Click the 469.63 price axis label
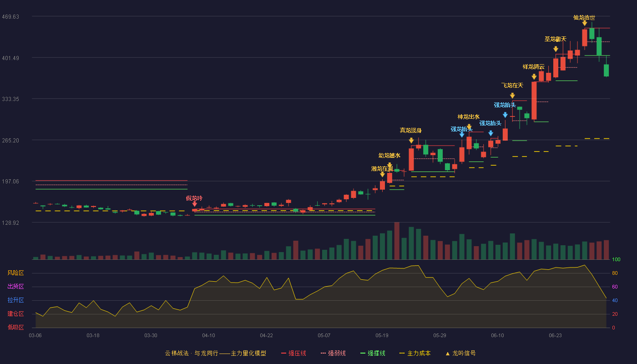Screen dimensions: 637x364 point(10,17)
